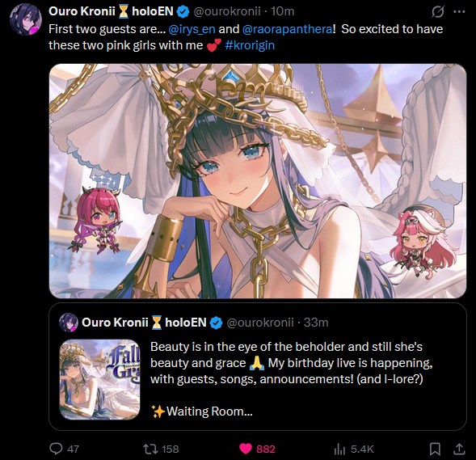Click the reply comment icon
This screenshot has width=476, height=460.
pos(56,449)
